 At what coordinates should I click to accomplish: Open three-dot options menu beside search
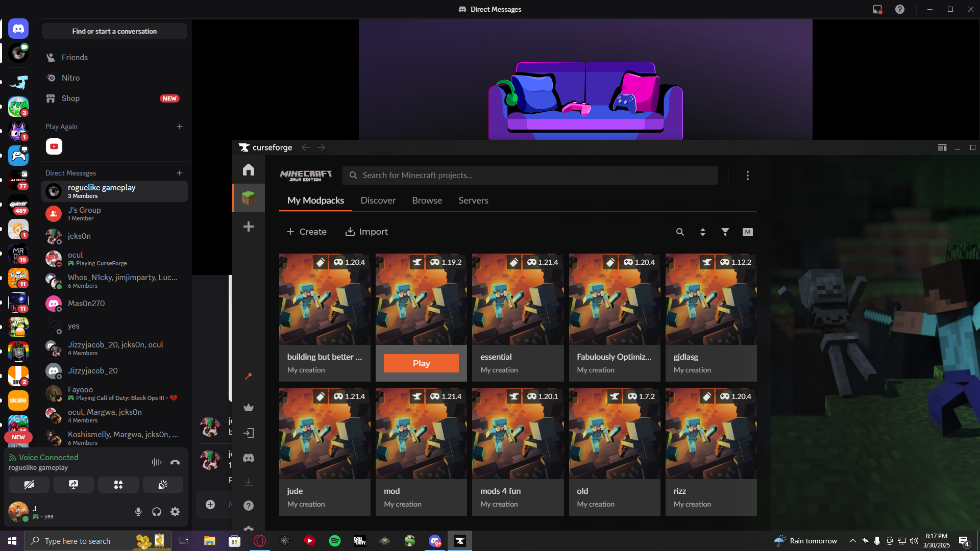(x=748, y=176)
